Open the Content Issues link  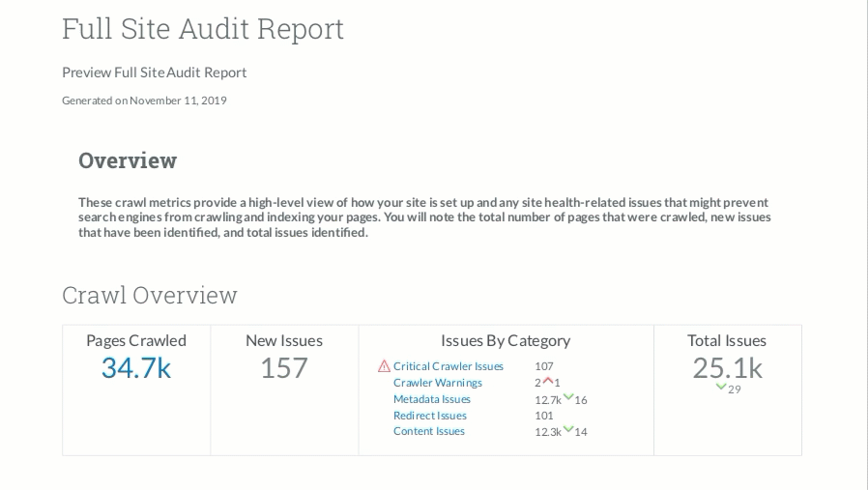(x=428, y=431)
